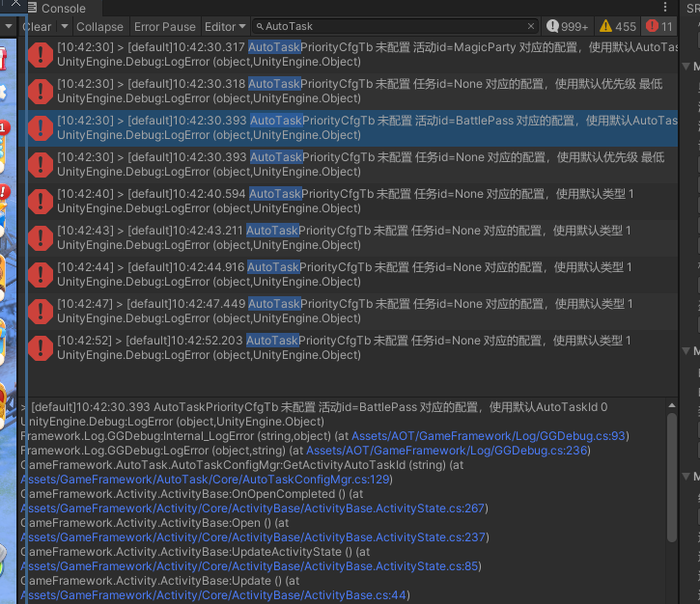Click the AutoTask search field

point(396,26)
